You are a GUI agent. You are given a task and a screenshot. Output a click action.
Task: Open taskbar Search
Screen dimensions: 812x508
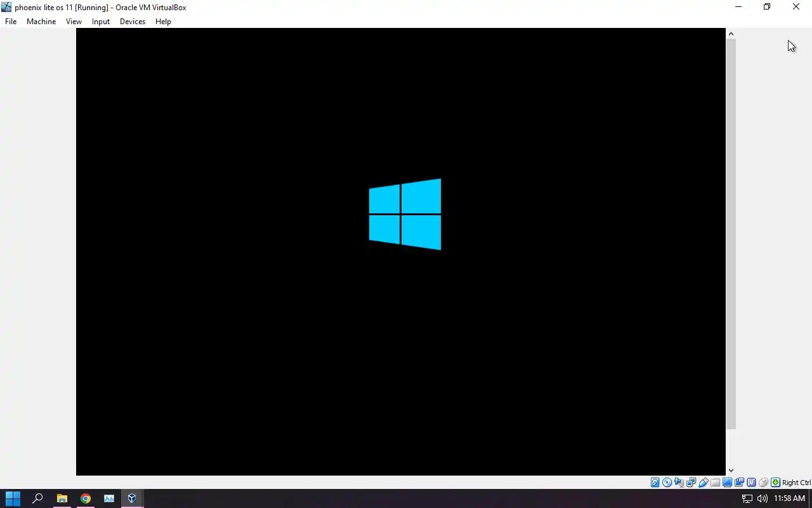coord(37,498)
